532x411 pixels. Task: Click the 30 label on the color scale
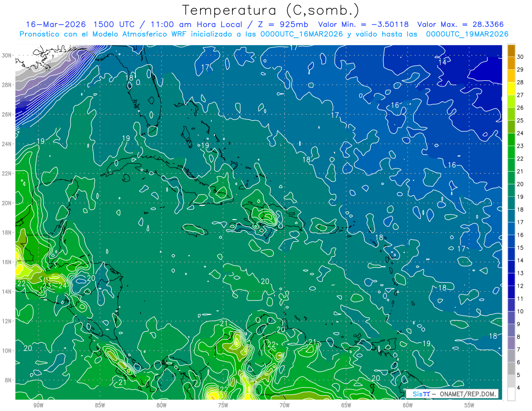(521, 56)
